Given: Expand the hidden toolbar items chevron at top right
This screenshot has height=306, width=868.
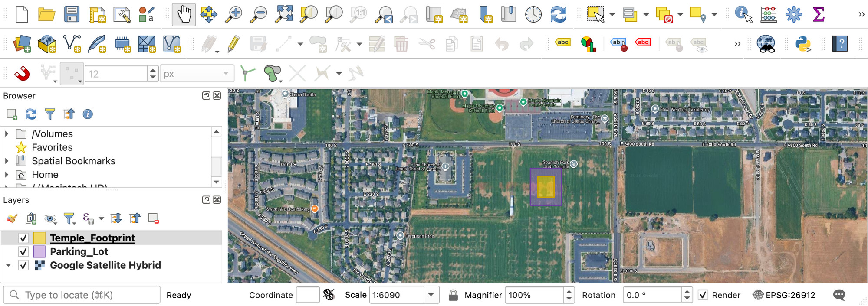Looking at the screenshot, I should (861, 14).
